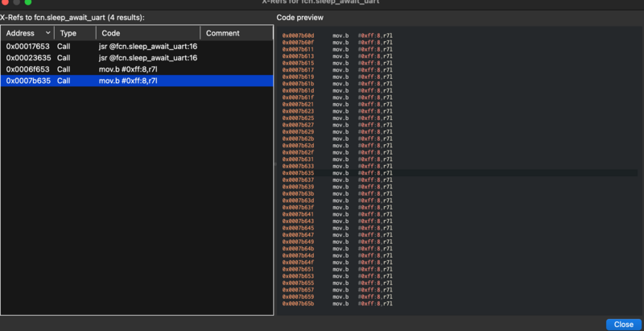Click the Type column header
644x331 pixels.
pyautogui.click(x=76, y=33)
